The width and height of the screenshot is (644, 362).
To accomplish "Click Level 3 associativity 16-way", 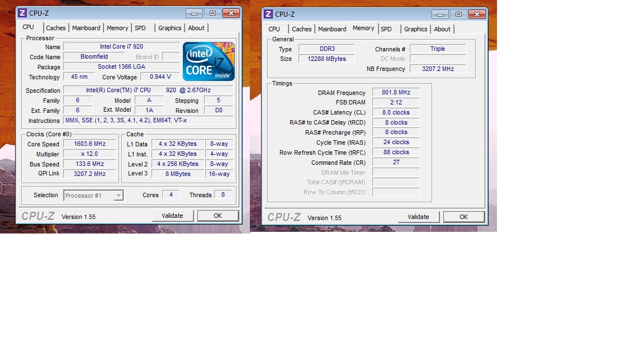I will (219, 174).
